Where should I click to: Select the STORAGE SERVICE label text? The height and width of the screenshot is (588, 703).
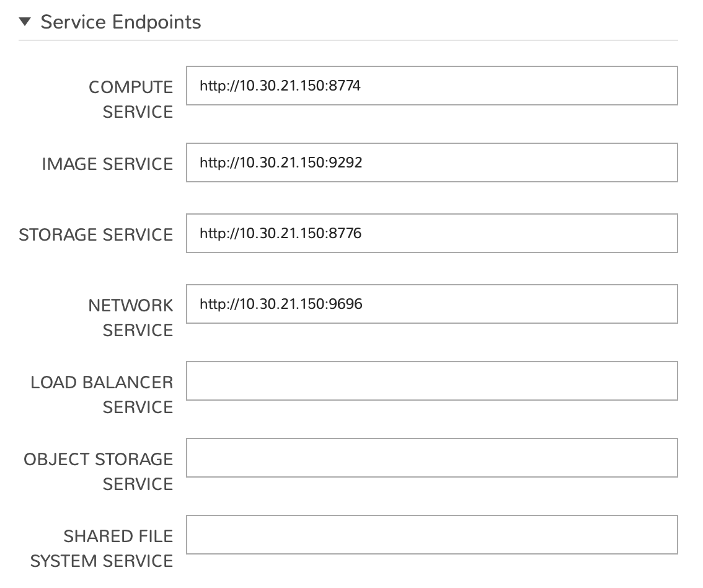96,234
